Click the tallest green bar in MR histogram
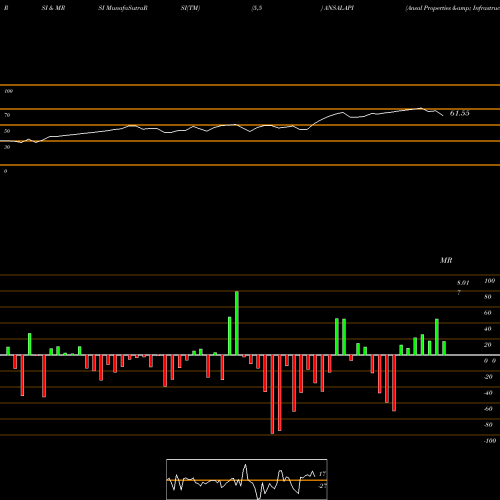The width and height of the screenshot is (500, 500). tap(237, 323)
